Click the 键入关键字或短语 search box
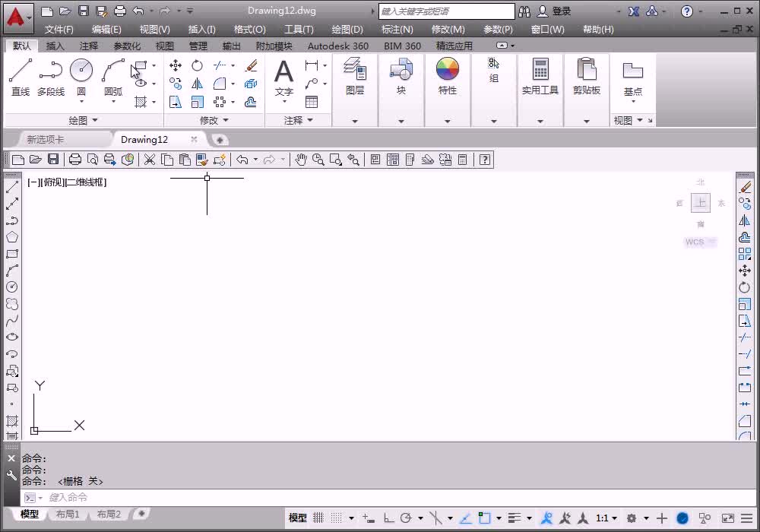 tap(446, 11)
